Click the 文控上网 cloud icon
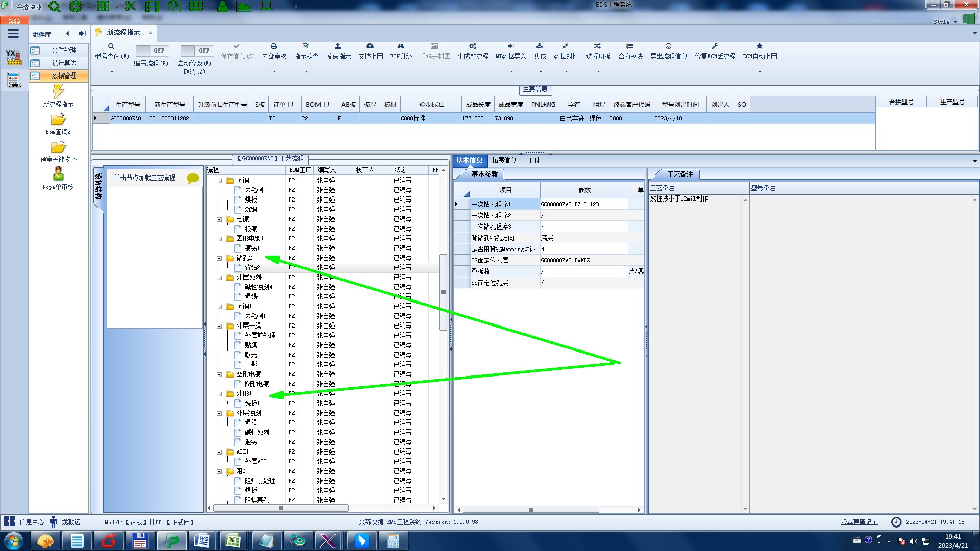Image resolution: width=980 pixels, height=551 pixels. click(370, 46)
